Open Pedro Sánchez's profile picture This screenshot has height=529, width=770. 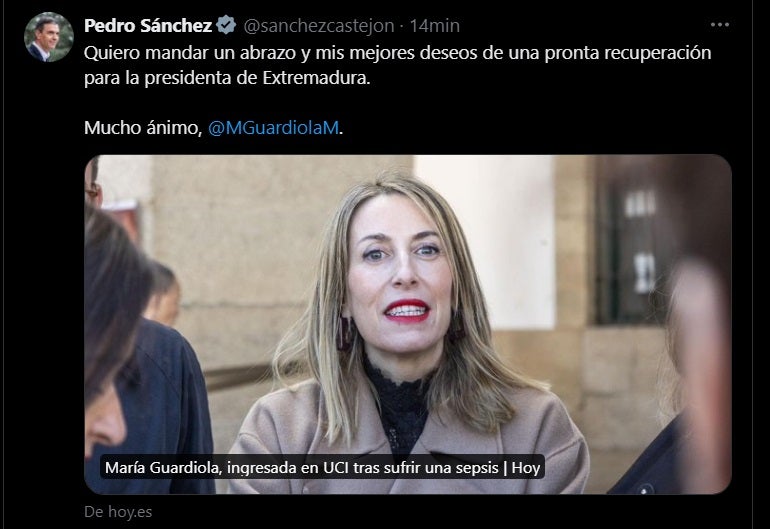pos(49,37)
